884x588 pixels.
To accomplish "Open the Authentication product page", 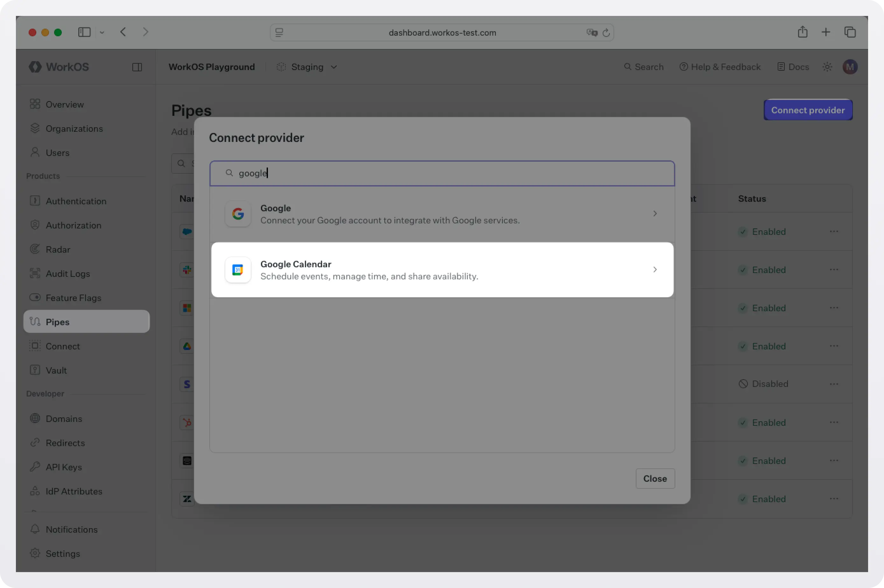I will pyautogui.click(x=76, y=201).
